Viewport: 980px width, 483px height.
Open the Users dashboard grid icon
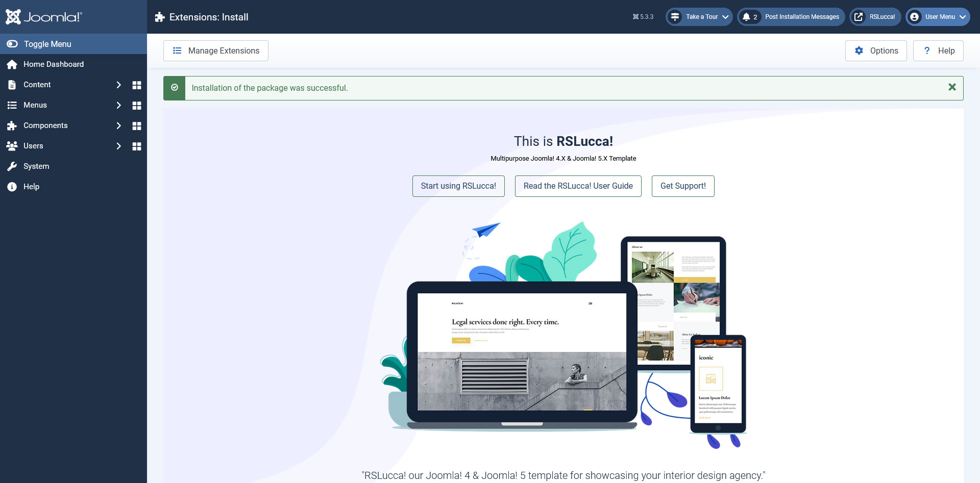click(x=136, y=146)
